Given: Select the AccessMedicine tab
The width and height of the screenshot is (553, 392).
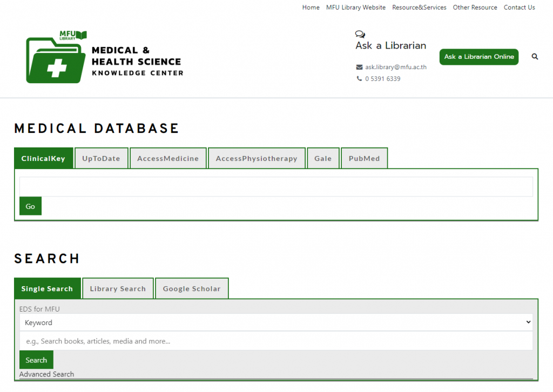Looking at the screenshot, I should pos(168,159).
